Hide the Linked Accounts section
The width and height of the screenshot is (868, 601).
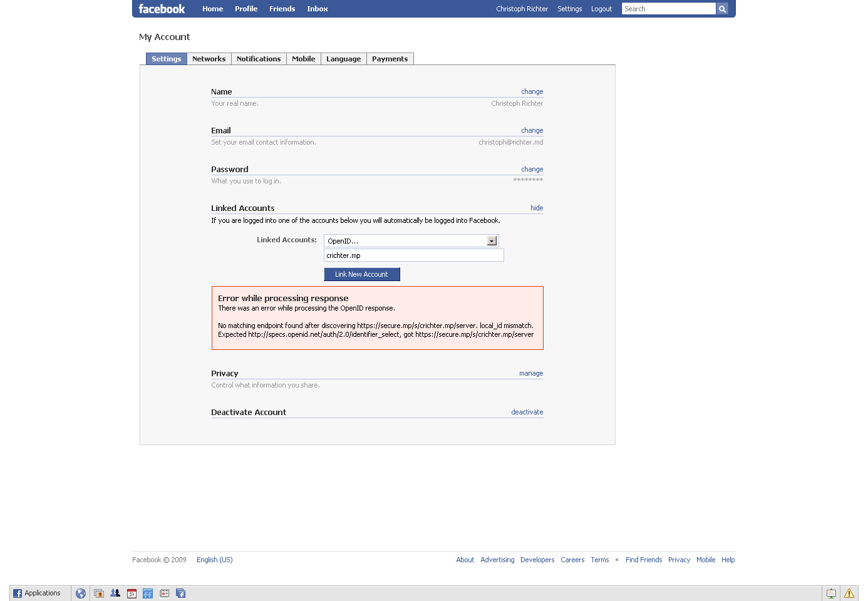click(537, 208)
